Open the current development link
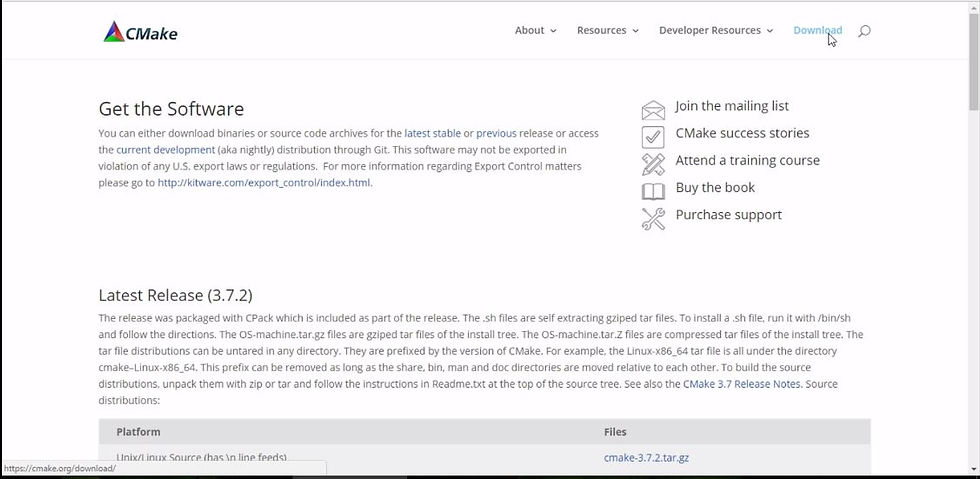 tap(166, 149)
